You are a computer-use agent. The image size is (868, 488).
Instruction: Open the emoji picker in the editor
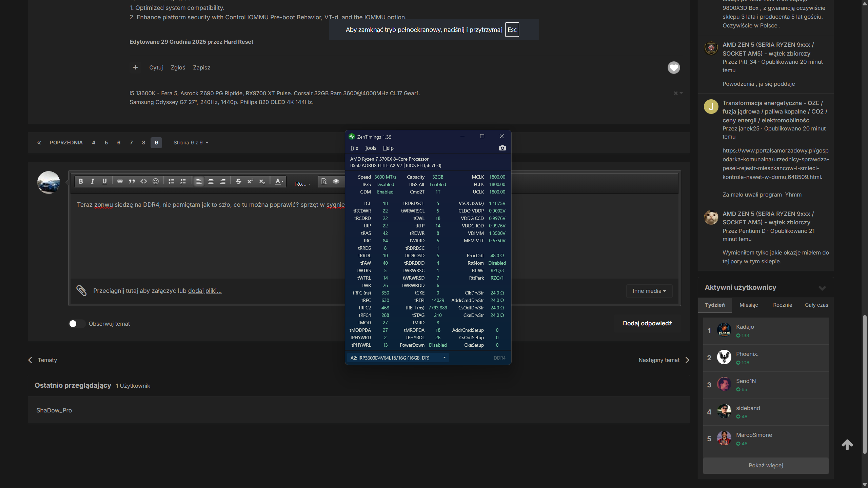point(156,181)
